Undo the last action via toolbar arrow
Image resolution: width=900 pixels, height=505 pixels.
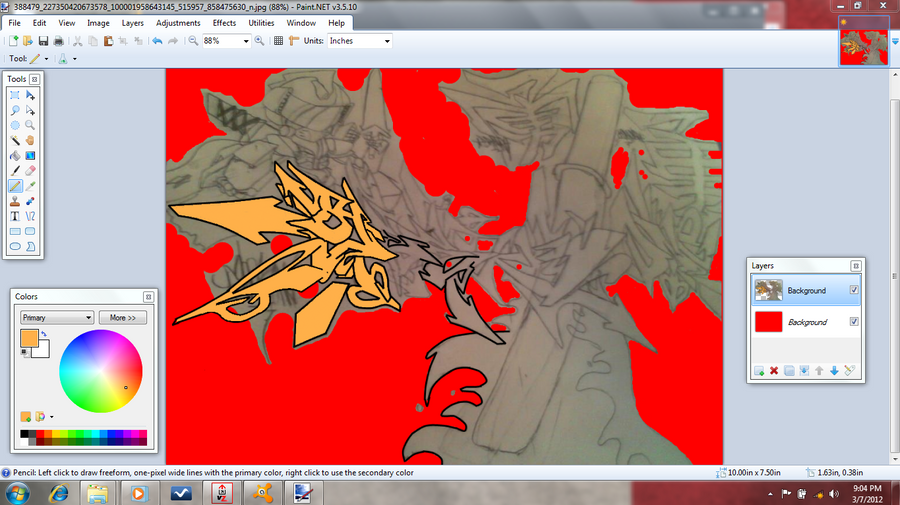pos(157,41)
